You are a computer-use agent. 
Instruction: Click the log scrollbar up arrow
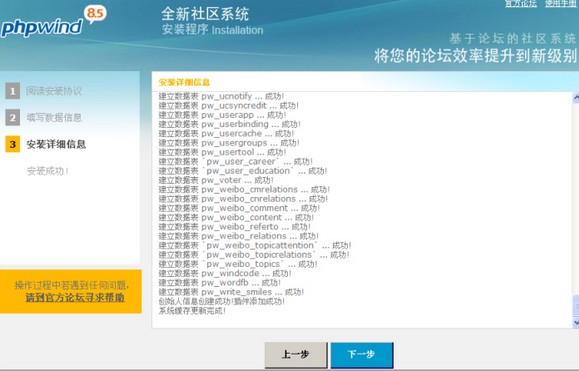576,97
